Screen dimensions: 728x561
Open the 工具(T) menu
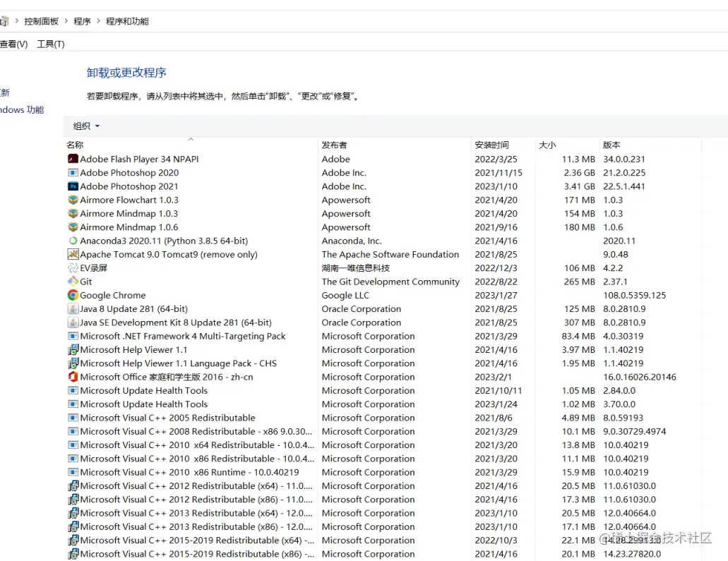pos(51,44)
